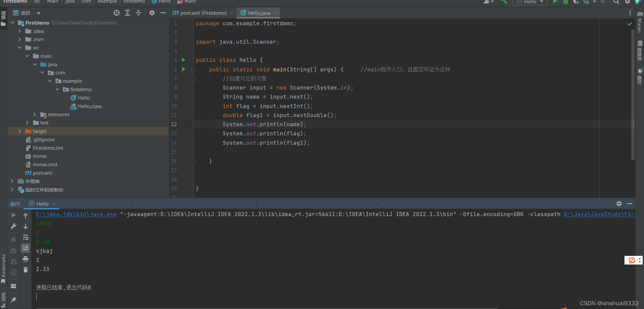Image resolution: width=644 pixels, height=309 pixels.
Task: Open the D:\Java\JavaStudy classpath link
Action: click(599, 214)
